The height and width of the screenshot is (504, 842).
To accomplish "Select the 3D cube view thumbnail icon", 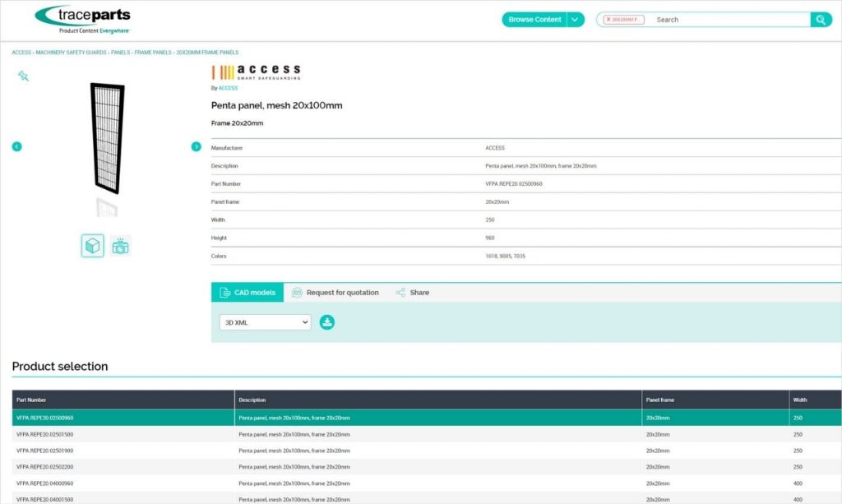I will coord(93,246).
